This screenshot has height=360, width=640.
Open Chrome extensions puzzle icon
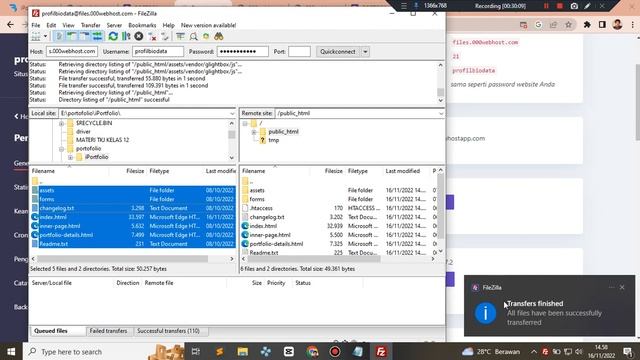click(587, 25)
